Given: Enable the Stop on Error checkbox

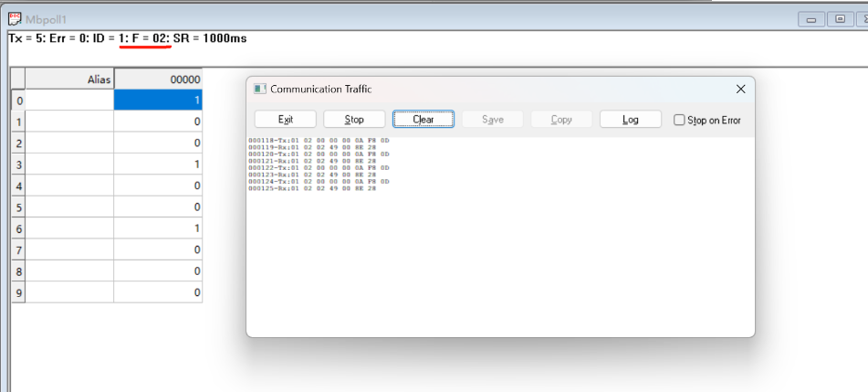Looking at the screenshot, I should 679,120.
